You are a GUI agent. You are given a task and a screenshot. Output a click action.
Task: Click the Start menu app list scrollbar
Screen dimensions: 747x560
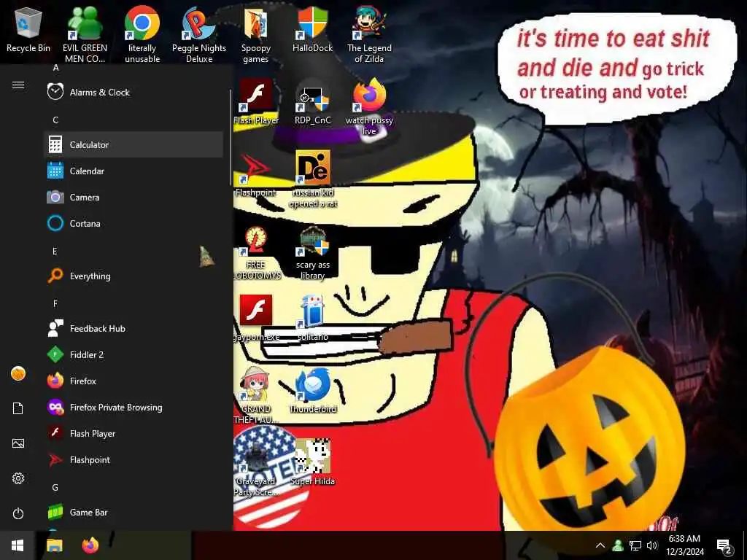coord(231,138)
